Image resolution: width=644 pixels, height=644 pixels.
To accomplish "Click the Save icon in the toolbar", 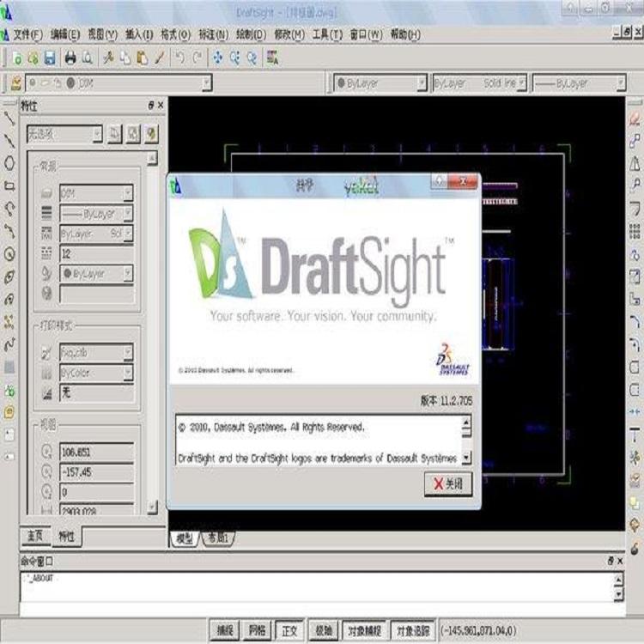I will [x=49, y=58].
